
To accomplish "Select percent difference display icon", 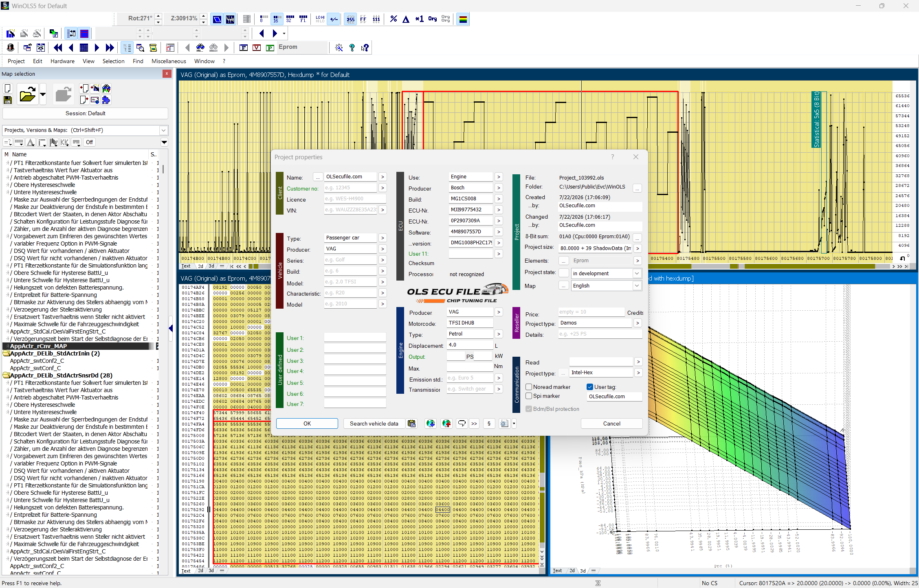I will (x=393, y=19).
